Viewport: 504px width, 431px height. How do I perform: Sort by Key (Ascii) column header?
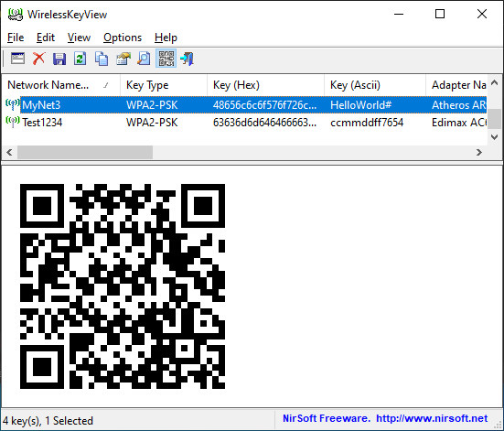pos(375,85)
